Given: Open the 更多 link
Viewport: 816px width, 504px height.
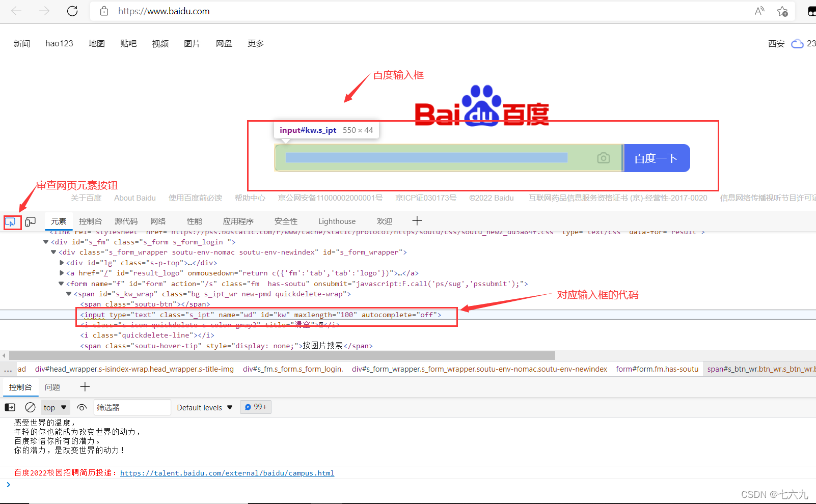Looking at the screenshot, I should click(256, 43).
